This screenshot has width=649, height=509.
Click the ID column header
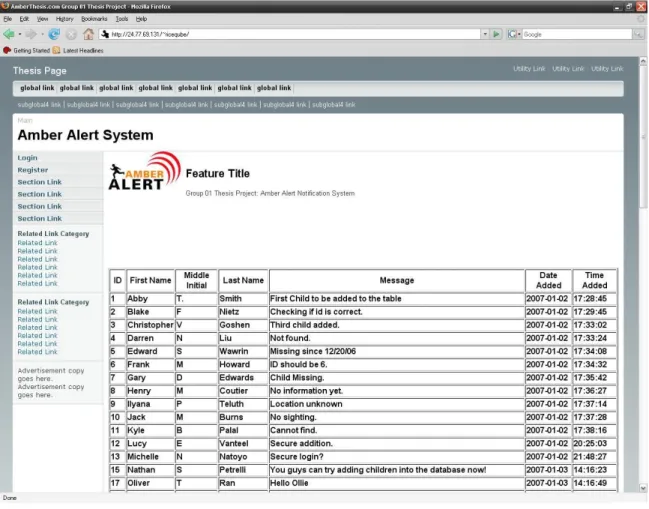click(118, 281)
